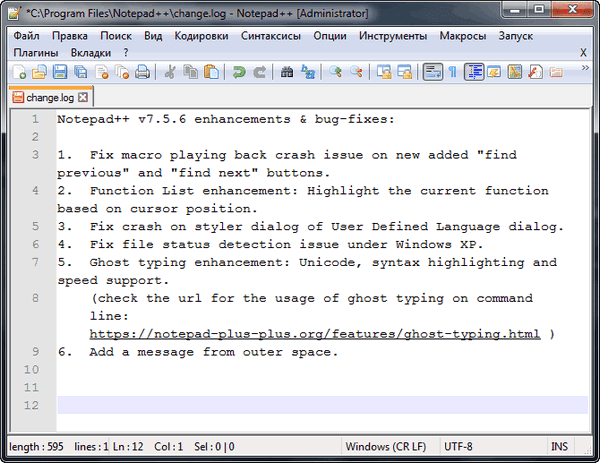Cut selection with the scissors icon
Image resolution: width=600 pixels, height=463 pixels.
point(170,72)
